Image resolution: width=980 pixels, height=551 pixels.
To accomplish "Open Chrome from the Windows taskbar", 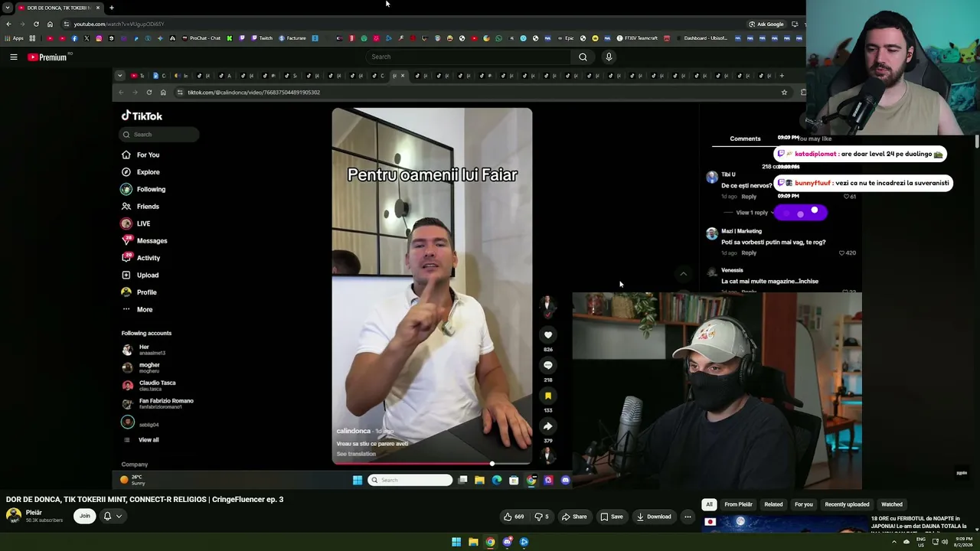I will 490,542.
